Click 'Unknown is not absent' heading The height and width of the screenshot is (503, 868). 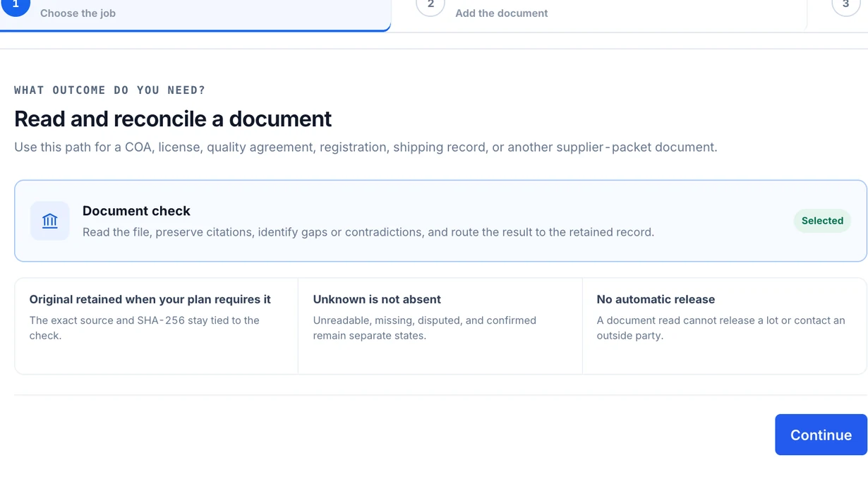coord(377,299)
